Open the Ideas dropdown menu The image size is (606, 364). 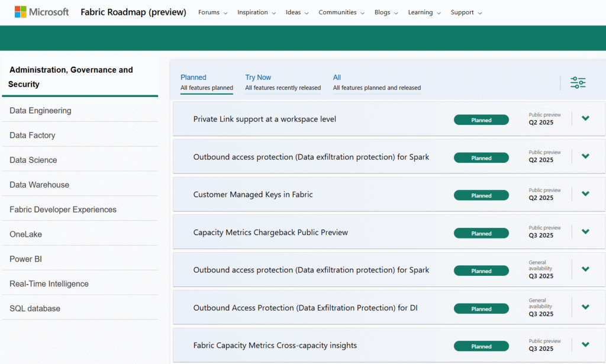(297, 12)
